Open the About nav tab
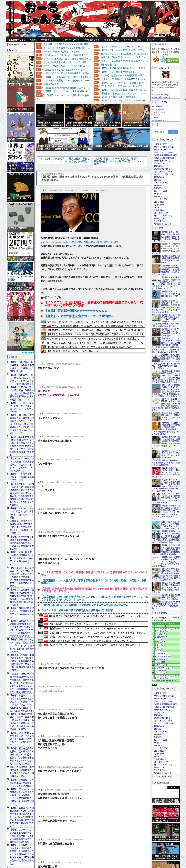The height and width of the screenshot is (868, 186). (x=33, y=40)
